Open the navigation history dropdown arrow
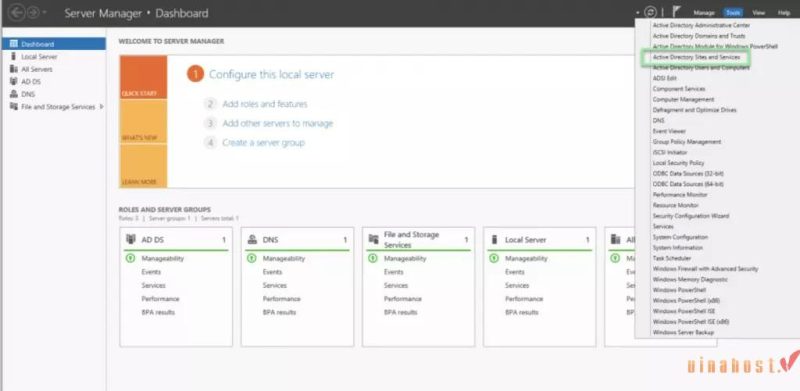Viewport: 800px width, 391px height. tap(44, 13)
